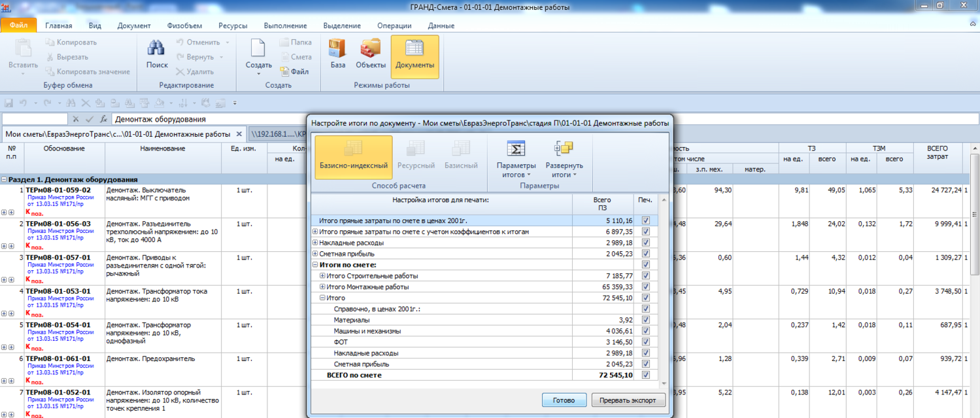The width and height of the screenshot is (980, 418).
Task: Toggle print checkbox for the top-level Накладные расходы row
Action: 646,243
